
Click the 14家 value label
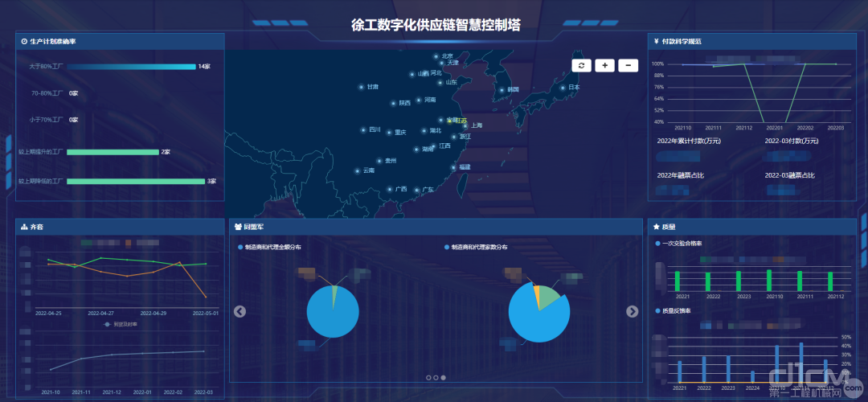203,67
